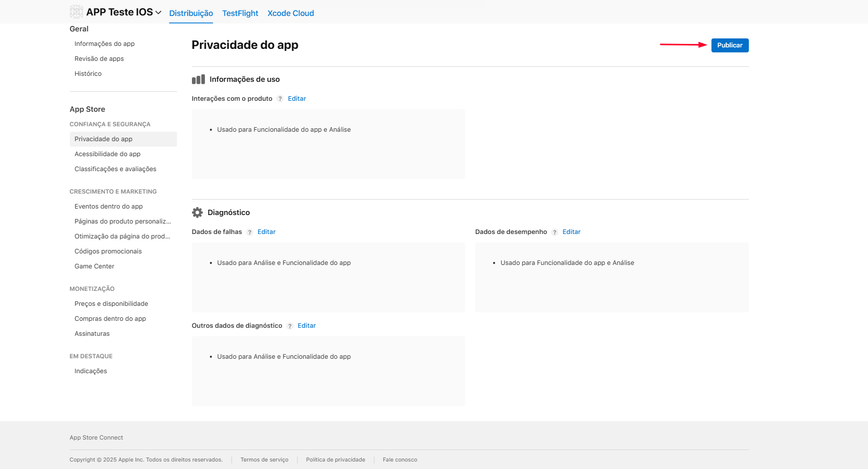This screenshot has width=868, height=469.
Task: Edit the Dados de falhas section
Action: click(266, 232)
